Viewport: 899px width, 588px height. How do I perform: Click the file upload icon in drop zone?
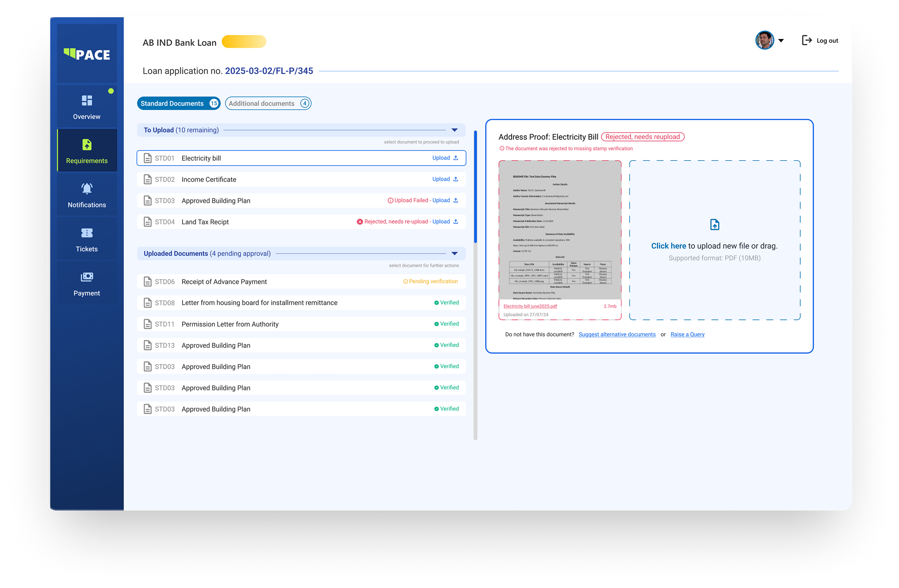click(715, 225)
